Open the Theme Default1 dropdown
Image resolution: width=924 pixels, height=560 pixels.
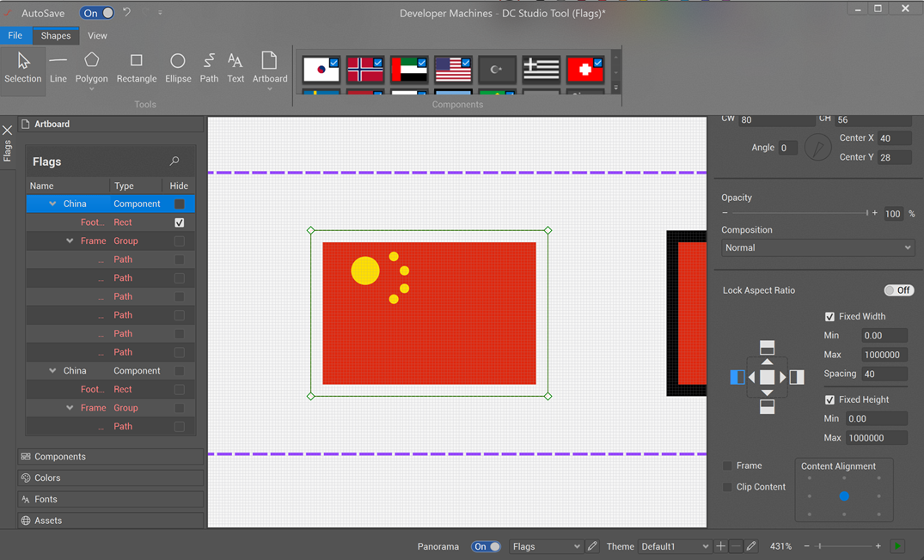(x=675, y=546)
